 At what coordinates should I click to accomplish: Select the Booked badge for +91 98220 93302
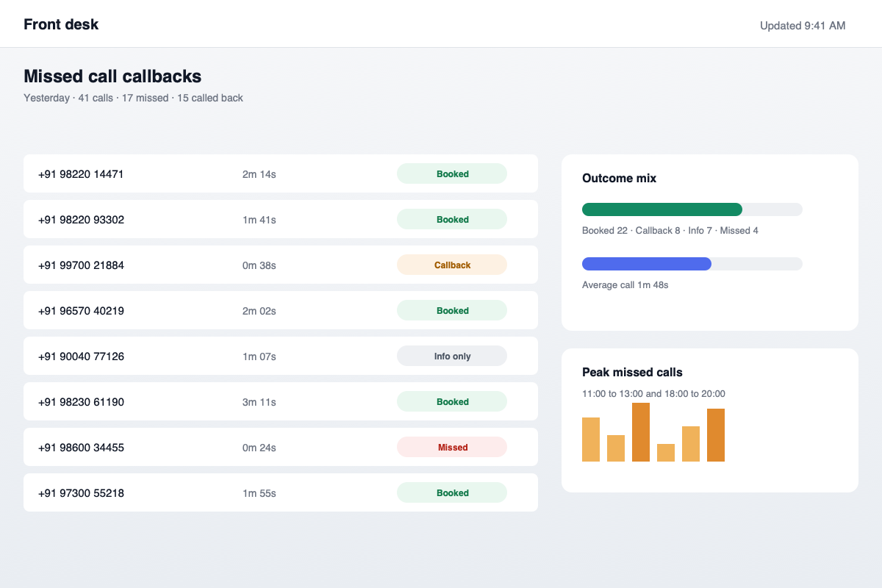[x=452, y=219]
